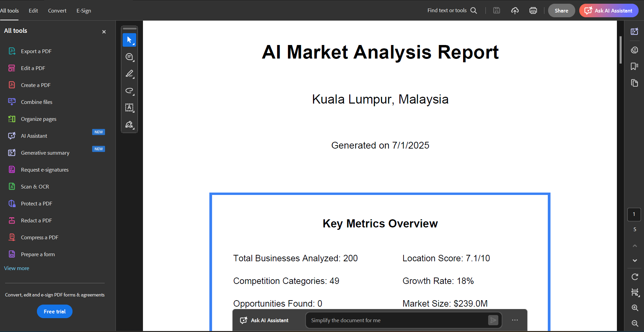
Task: Open the page thumbnails panel
Action: click(635, 83)
